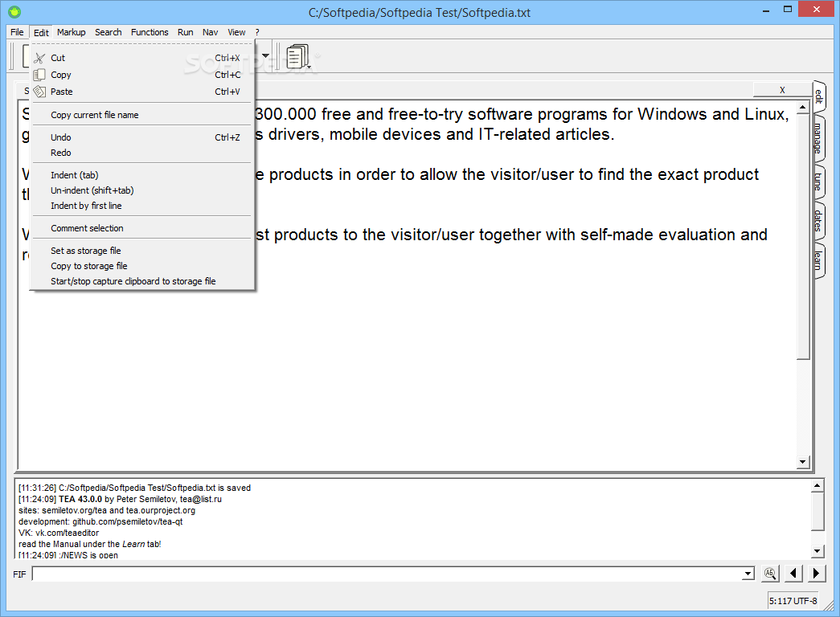Click the log line 'Softpedia.txt is saved'
This screenshot has height=617, width=840.
point(134,488)
